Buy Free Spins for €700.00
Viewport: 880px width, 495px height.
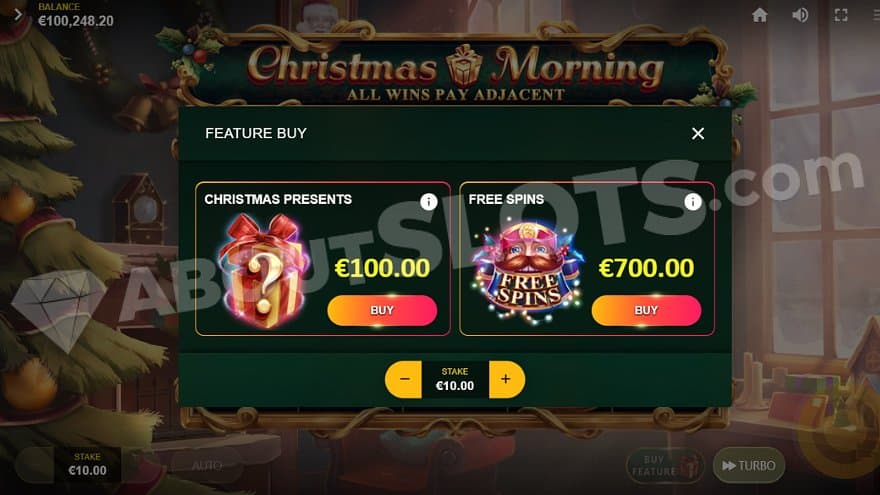click(646, 310)
